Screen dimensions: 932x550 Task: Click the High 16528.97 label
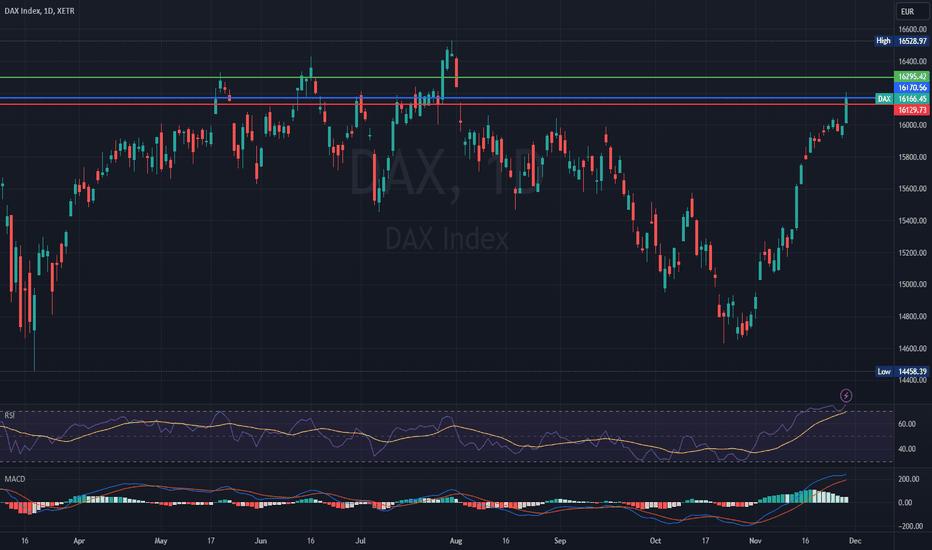click(x=902, y=41)
